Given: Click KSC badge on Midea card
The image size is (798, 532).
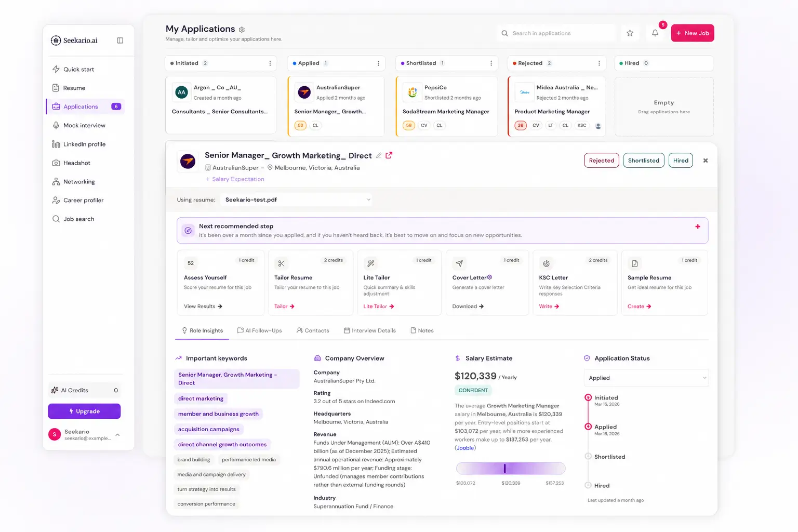Looking at the screenshot, I should 582,125.
